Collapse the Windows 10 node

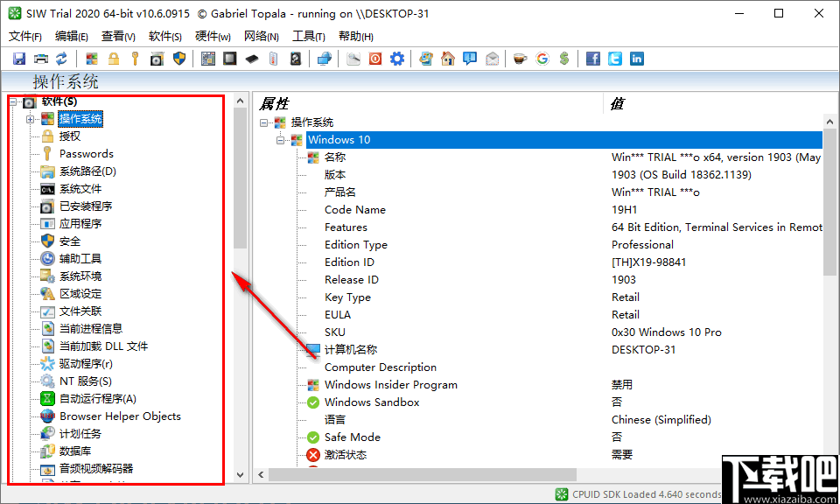281,139
